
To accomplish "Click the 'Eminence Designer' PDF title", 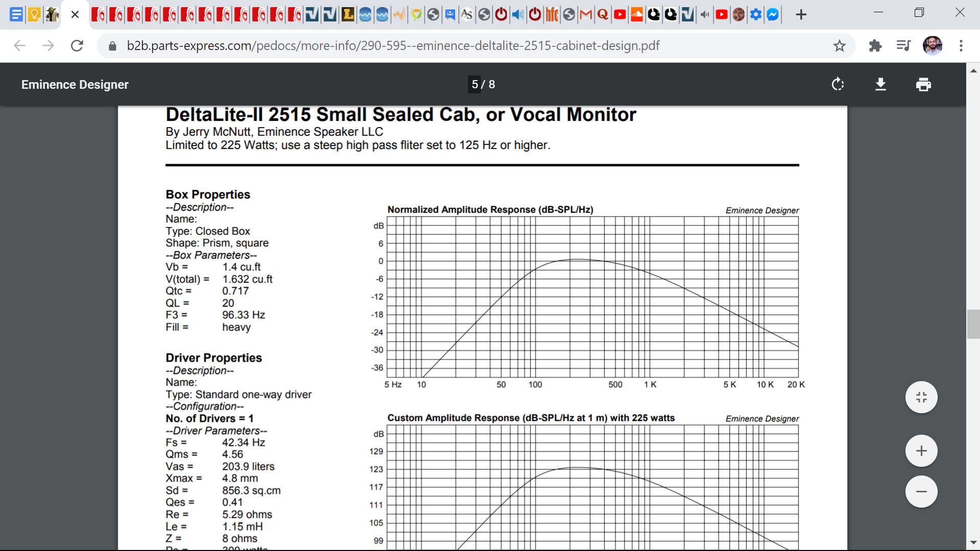I will 75,85.
